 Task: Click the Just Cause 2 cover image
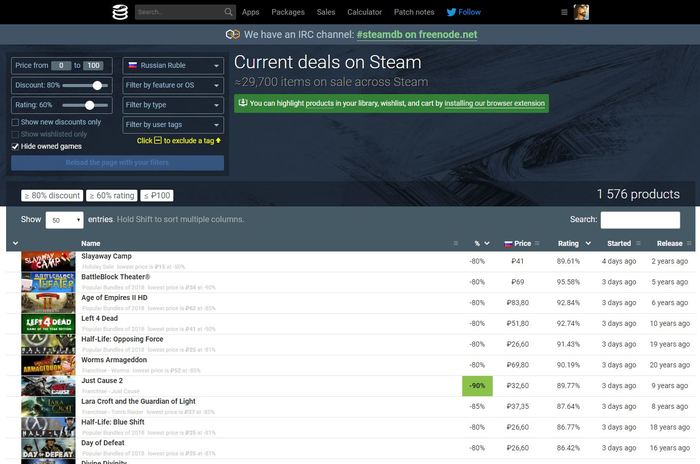tap(49, 386)
